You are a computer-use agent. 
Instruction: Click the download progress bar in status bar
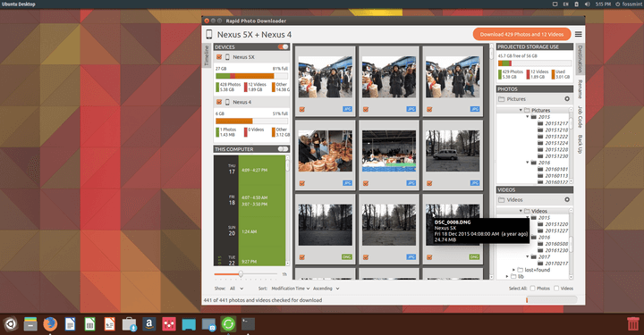552,300
